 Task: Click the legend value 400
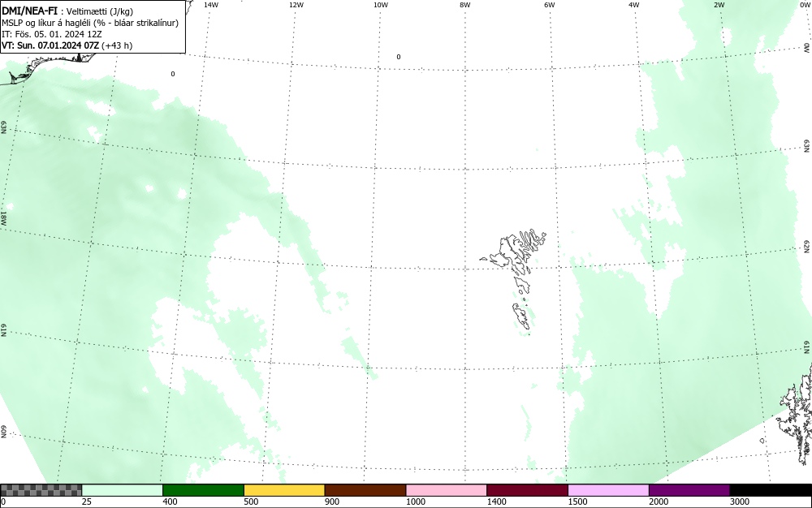coord(170,502)
